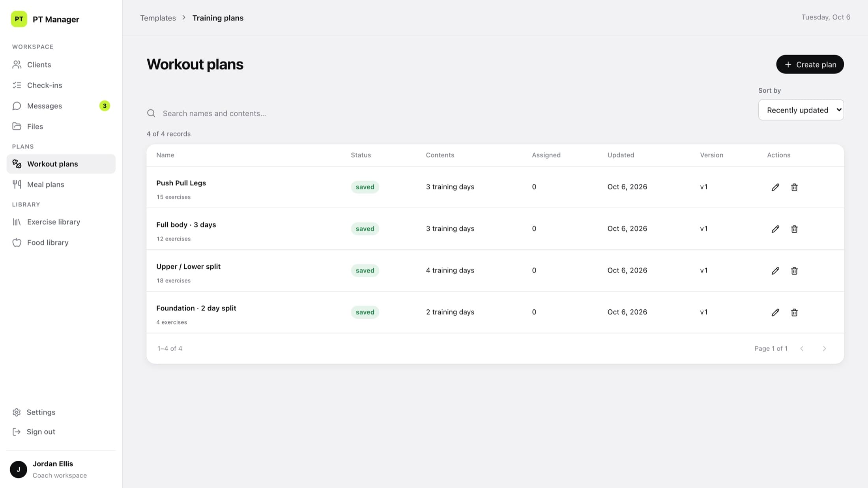Click the Jordan Ellis avatar
Screen dimensions: 868x488
19,469
